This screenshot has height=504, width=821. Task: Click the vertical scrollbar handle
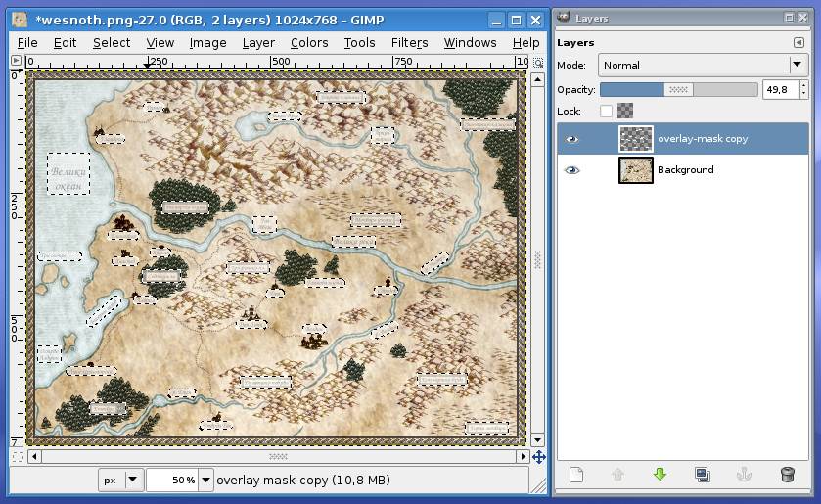click(538, 260)
